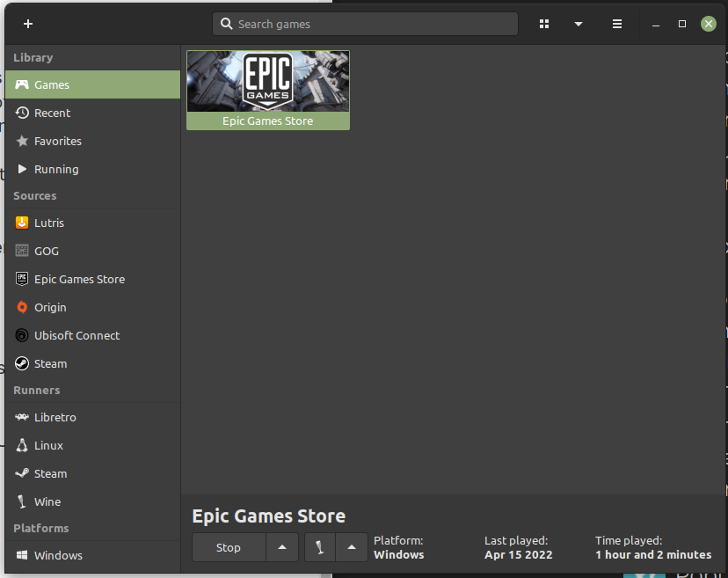The width and height of the screenshot is (728, 578).
Task: Click the Wine glass button in bottom bar
Action: [320, 547]
